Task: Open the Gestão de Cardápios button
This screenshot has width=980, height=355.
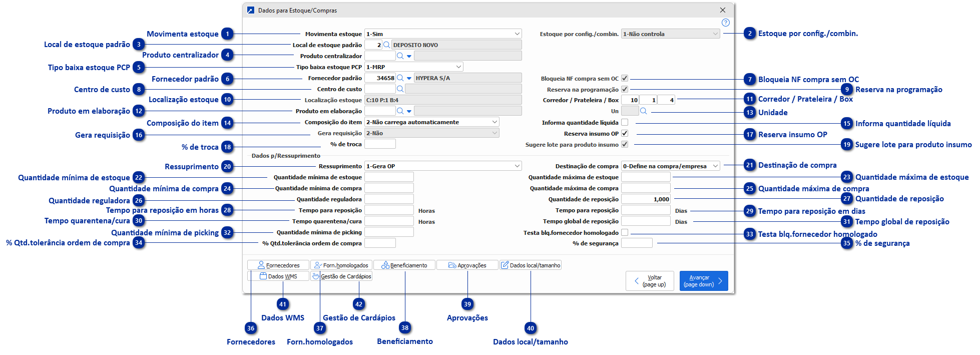Action: click(x=341, y=276)
